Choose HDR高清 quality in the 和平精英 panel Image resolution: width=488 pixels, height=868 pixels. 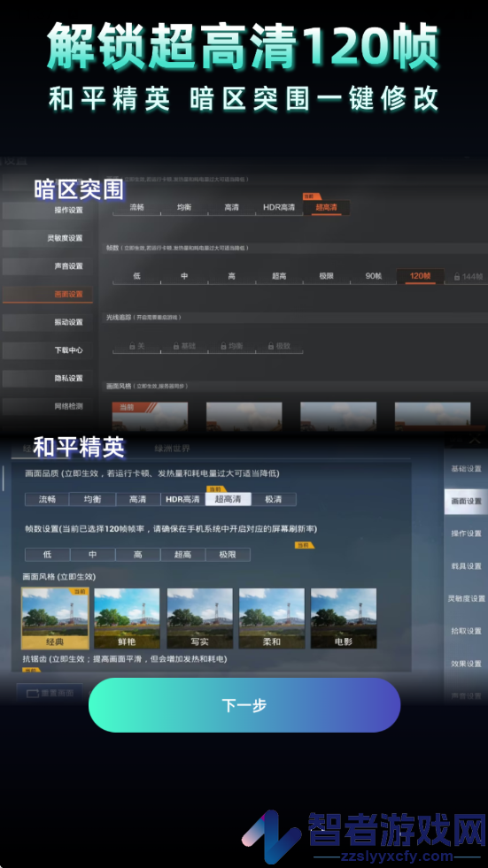(x=182, y=499)
